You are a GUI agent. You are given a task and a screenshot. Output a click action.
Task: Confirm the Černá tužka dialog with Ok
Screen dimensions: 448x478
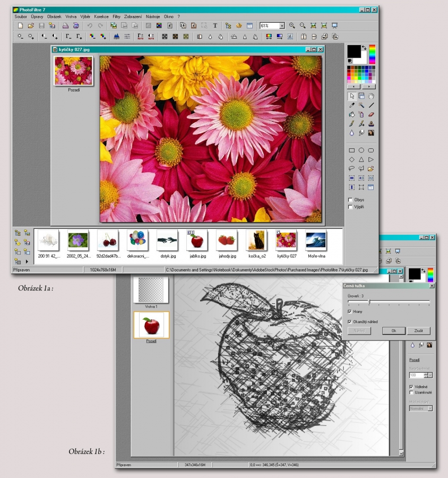[394, 331]
